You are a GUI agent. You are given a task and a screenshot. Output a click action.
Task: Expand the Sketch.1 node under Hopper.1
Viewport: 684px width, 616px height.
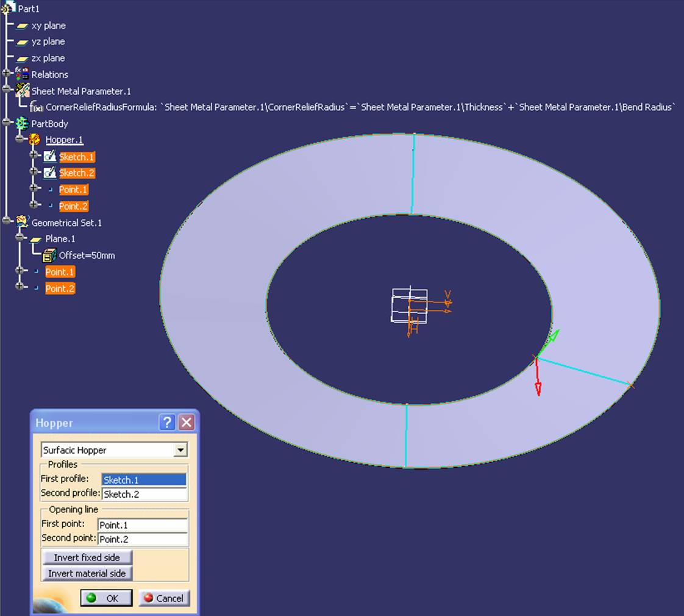[34, 155]
